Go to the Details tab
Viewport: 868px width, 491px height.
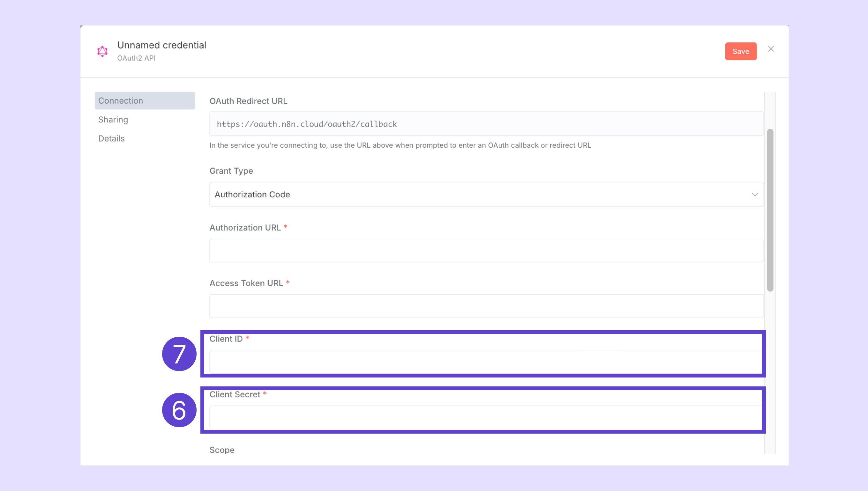pyautogui.click(x=111, y=139)
